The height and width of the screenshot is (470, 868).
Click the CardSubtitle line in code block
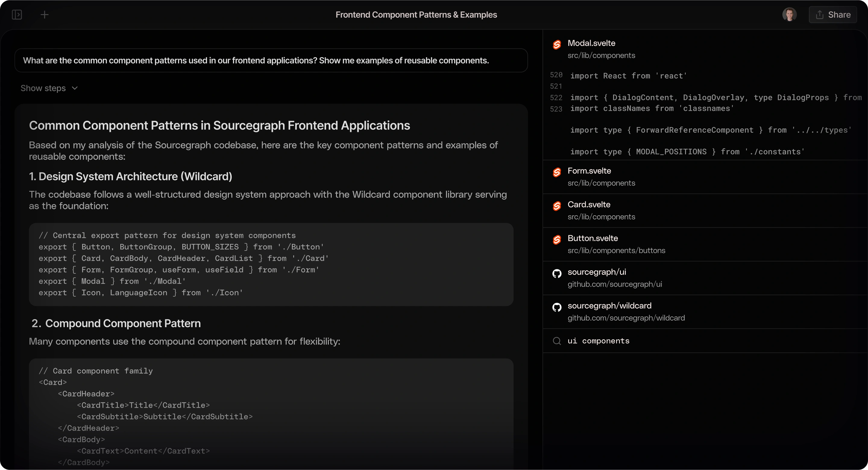165,416
